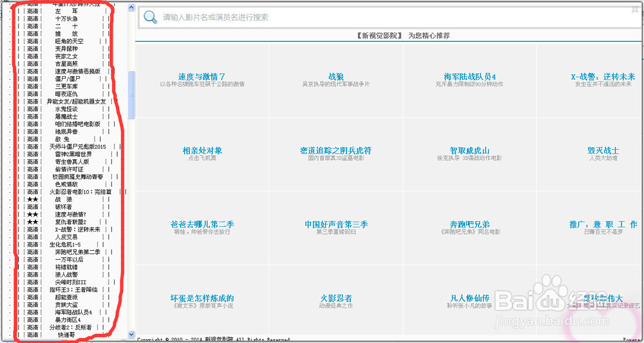
Task: Select 一万年以后 in the movie list
Action: tap(69, 260)
